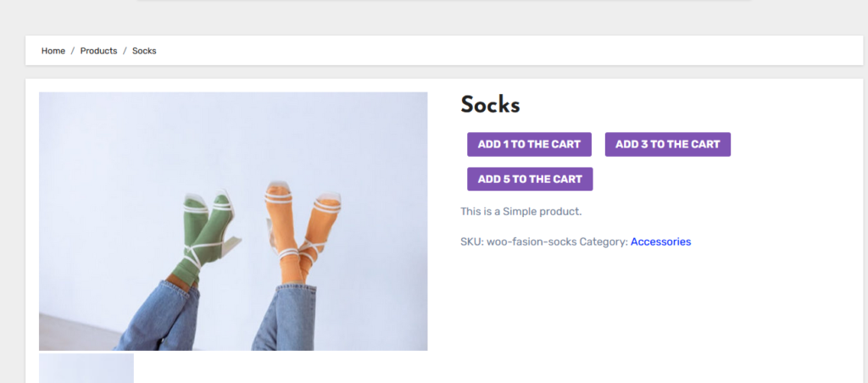Click the empty area of the breadcrumb bar
The width and height of the screenshot is (868, 383).
pyautogui.click(x=509, y=51)
